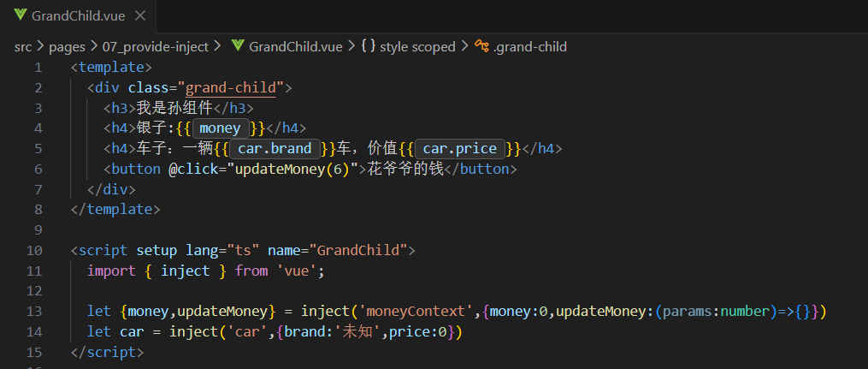Click the 花爷爷的钱 button text
The image size is (868, 369).
click(x=405, y=169)
